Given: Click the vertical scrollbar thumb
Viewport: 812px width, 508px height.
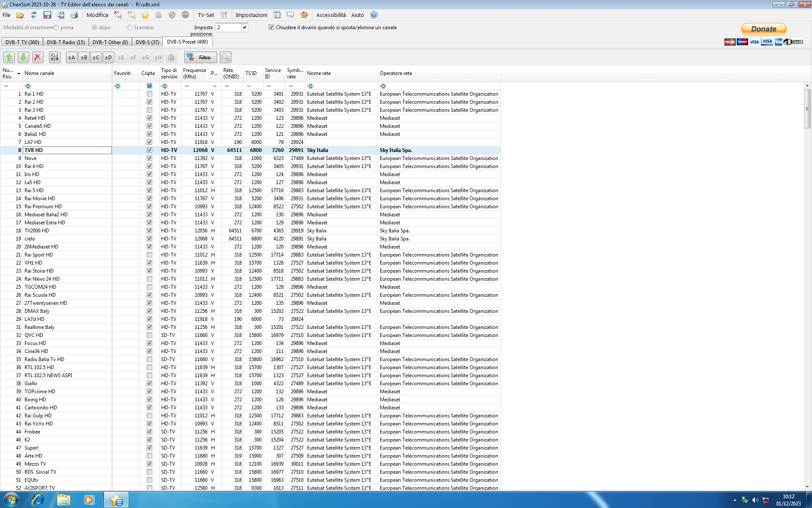Looking at the screenshot, I should coord(807,108).
